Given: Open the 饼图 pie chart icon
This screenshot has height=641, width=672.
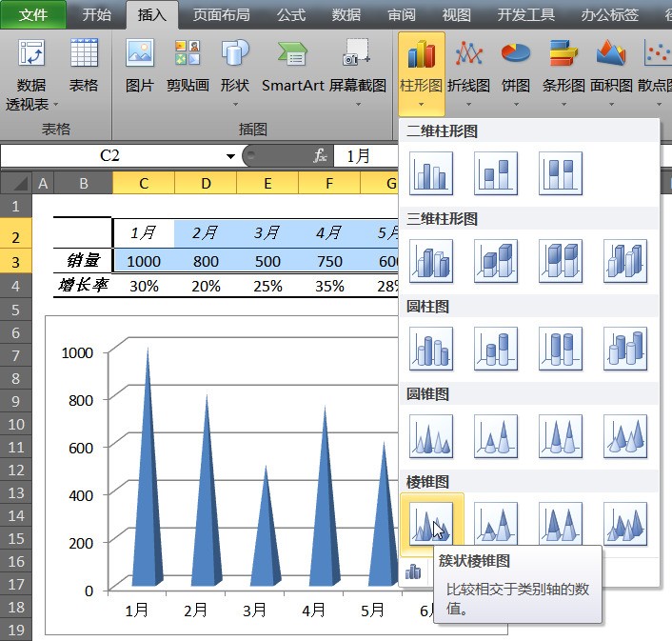Looking at the screenshot, I should tap(516, 53).
